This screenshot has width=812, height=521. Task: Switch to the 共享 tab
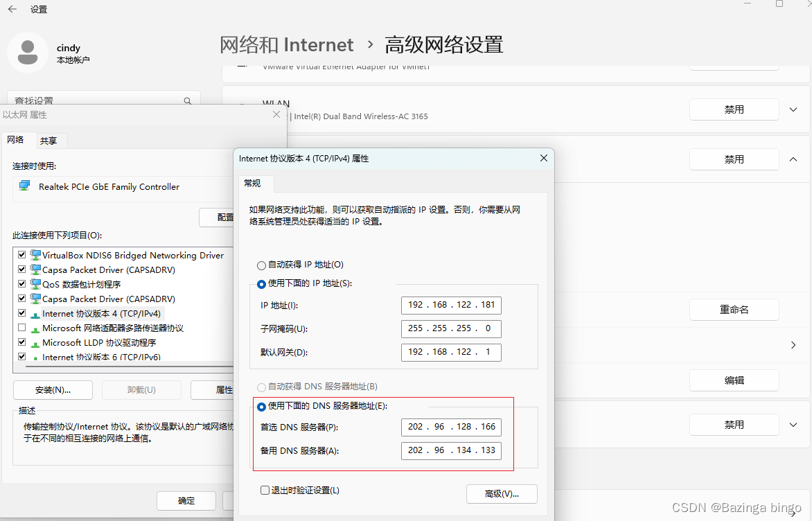coord(48,141)
